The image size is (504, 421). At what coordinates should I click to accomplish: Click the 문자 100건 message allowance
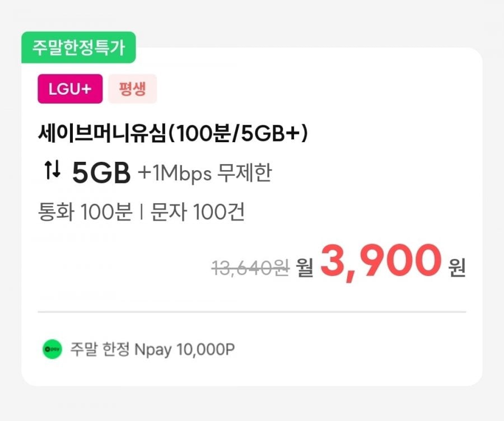[x=198, y=212]
